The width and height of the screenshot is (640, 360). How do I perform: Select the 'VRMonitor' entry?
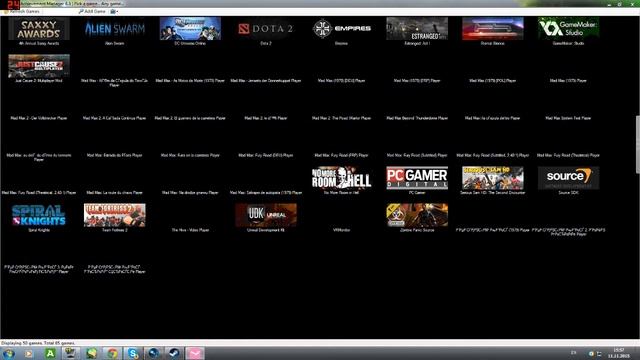coord(341,230)
